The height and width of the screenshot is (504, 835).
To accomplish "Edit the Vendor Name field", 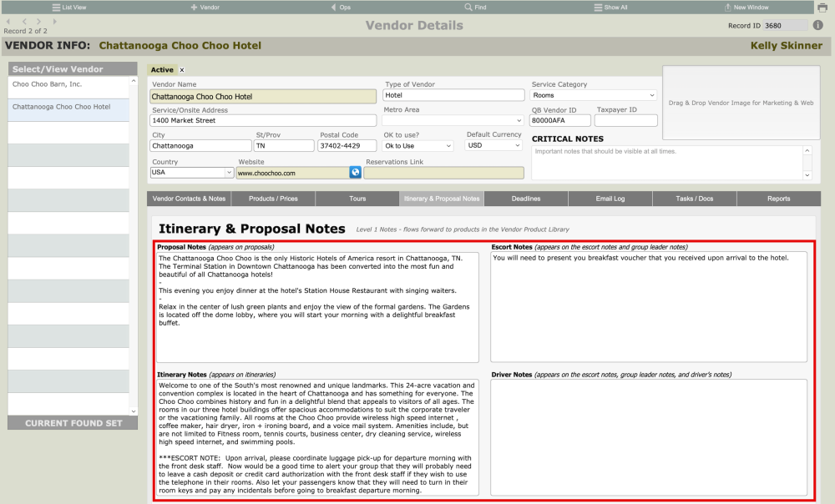I will [263, 96].
